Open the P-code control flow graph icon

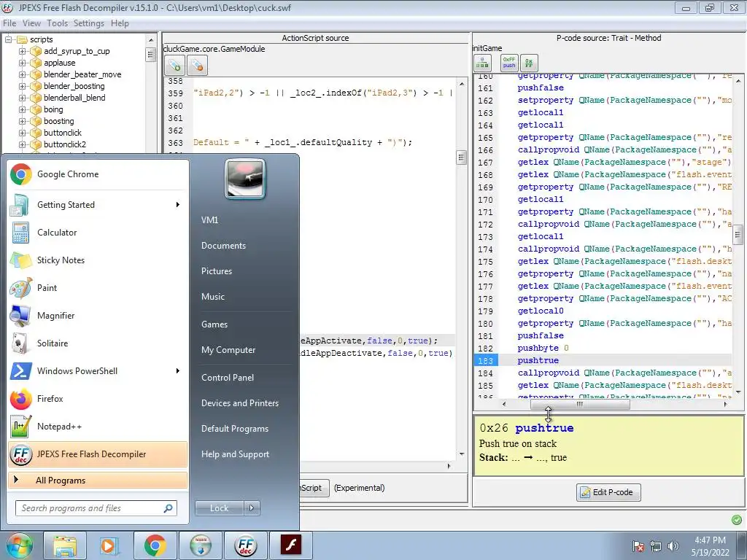[x=482, y=63]
